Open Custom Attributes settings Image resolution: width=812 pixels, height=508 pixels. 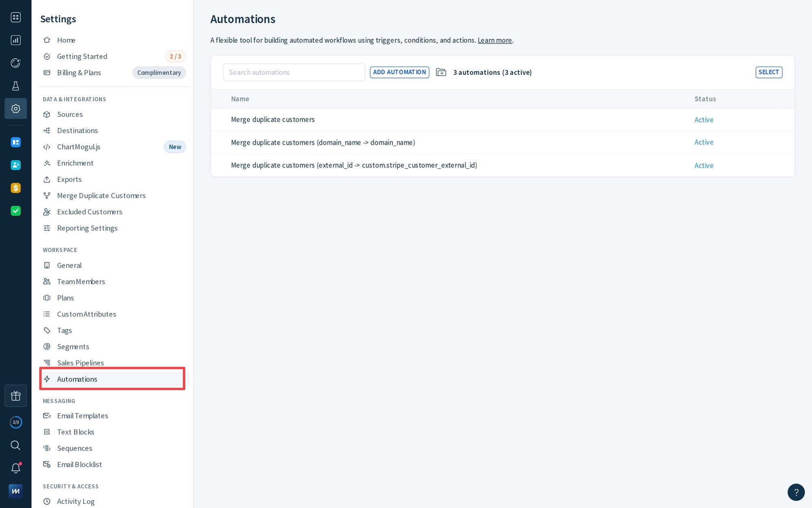click(114, 314)
